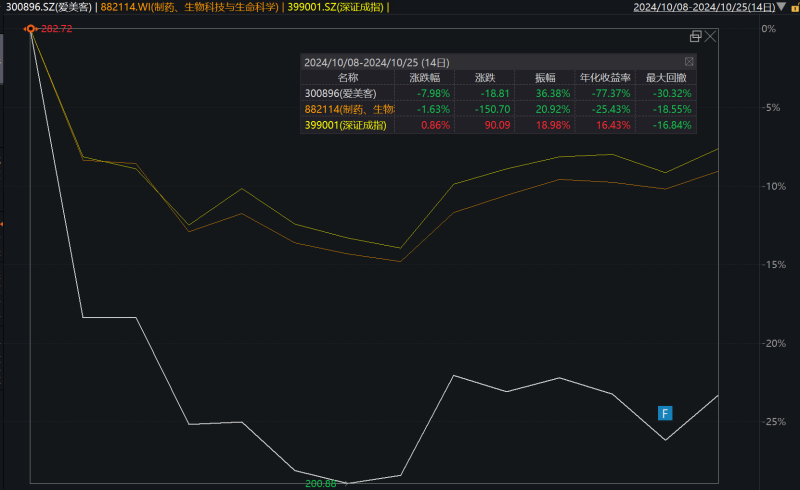The height and width of the screenshot is (490, 800).
Task: Click the blue F marker on chart
Action: pos(665,413)
